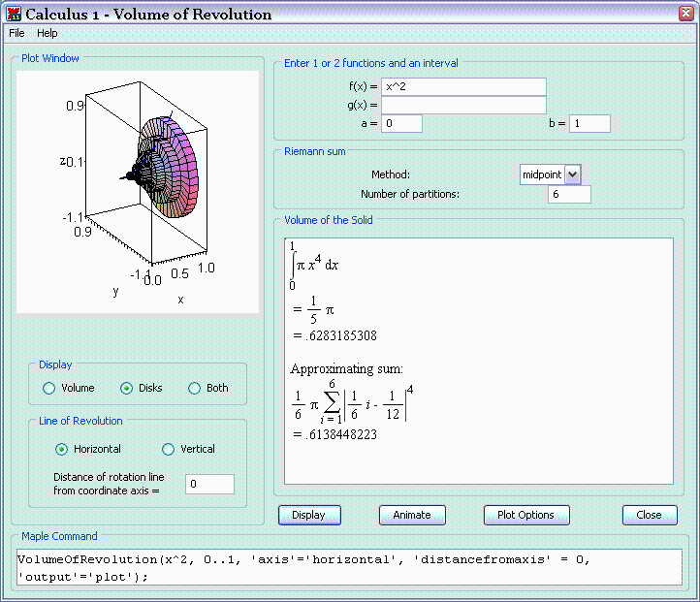Select the Volume display option
The height and width of the screenshot is (602, 700).
49,388
